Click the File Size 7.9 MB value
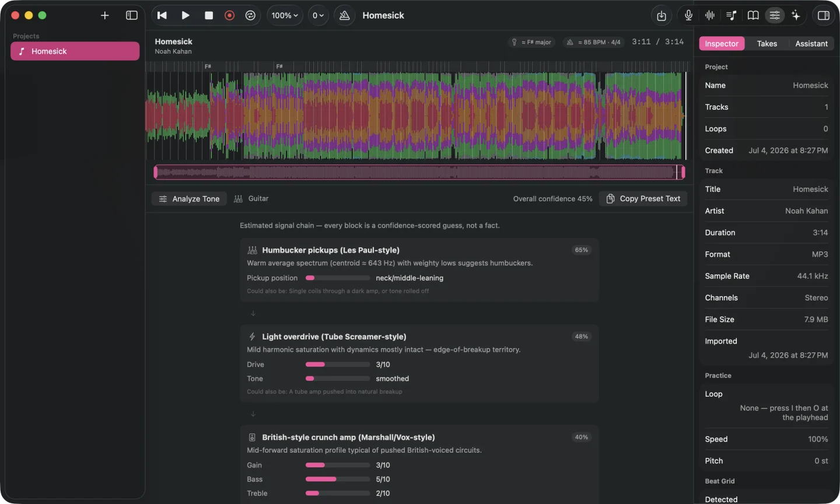 816,320
